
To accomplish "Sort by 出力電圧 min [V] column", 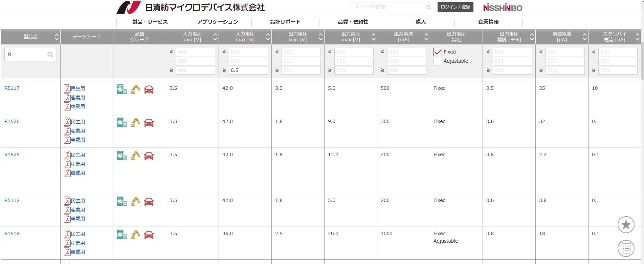I will 321,37.
